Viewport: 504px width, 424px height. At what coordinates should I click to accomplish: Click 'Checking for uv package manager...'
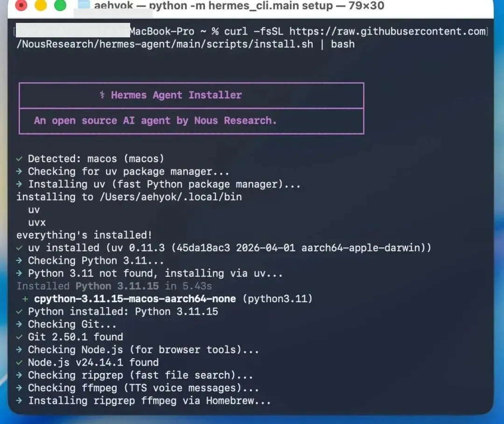129,171
